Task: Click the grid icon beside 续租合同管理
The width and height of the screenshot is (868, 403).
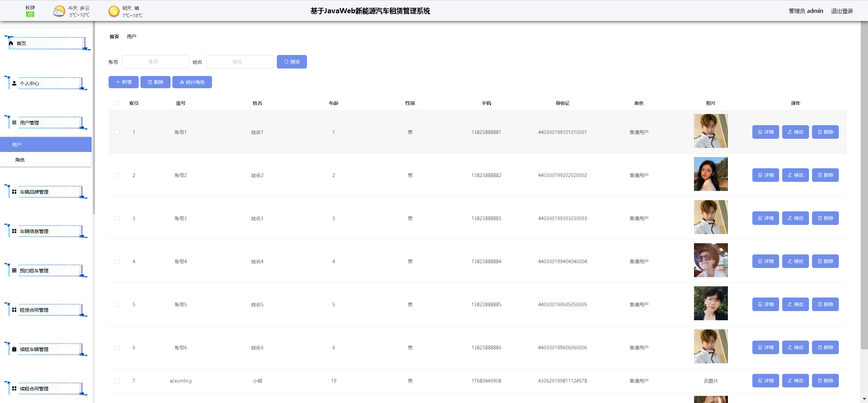Action: click(x=14, y=388)
